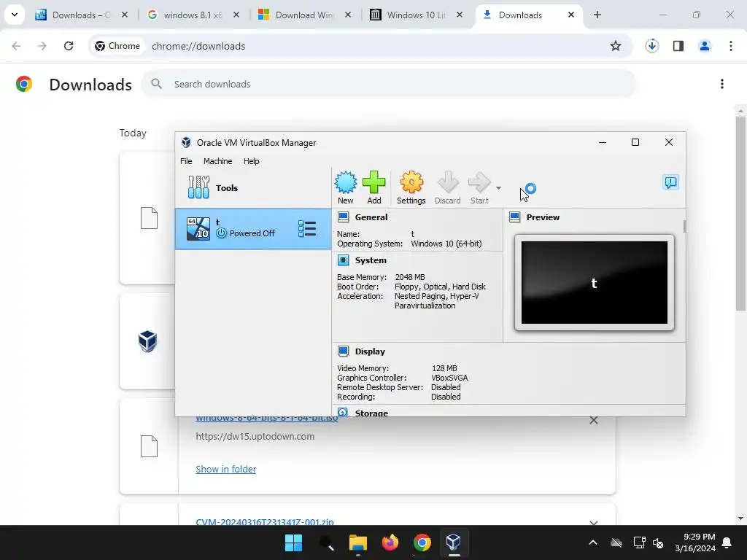Click the Storage section header
Viewport: 747px width, 560px height.
(371, 413)
